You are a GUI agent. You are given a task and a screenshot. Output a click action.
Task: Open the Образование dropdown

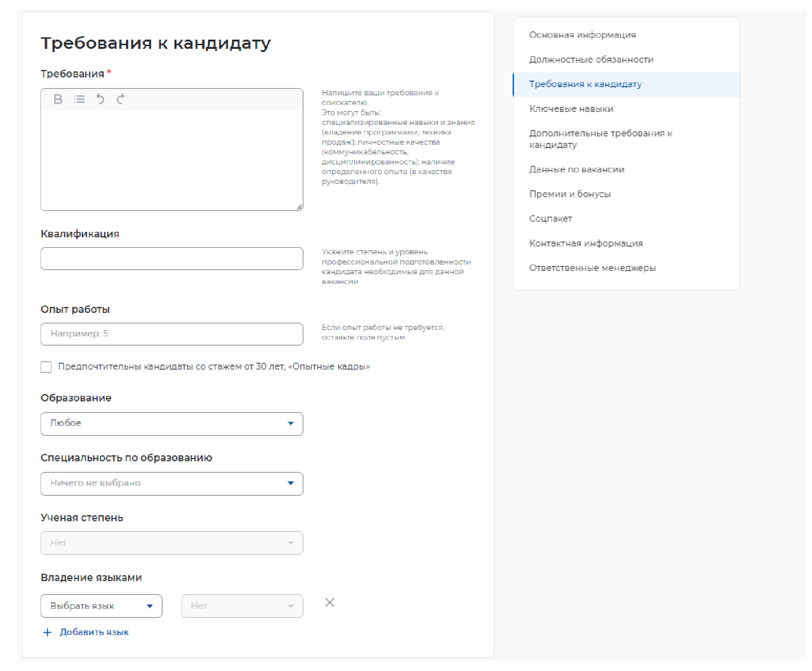(172, 424)
